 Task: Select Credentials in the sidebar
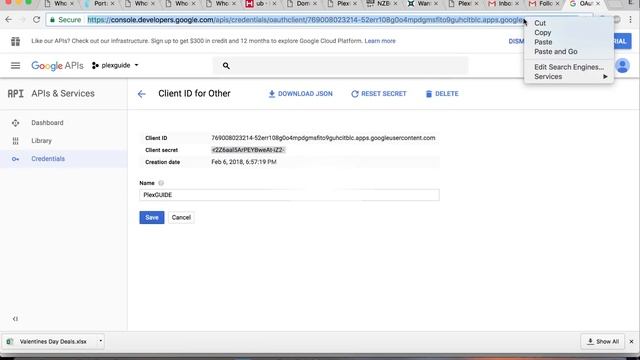(x=48, y=159)
